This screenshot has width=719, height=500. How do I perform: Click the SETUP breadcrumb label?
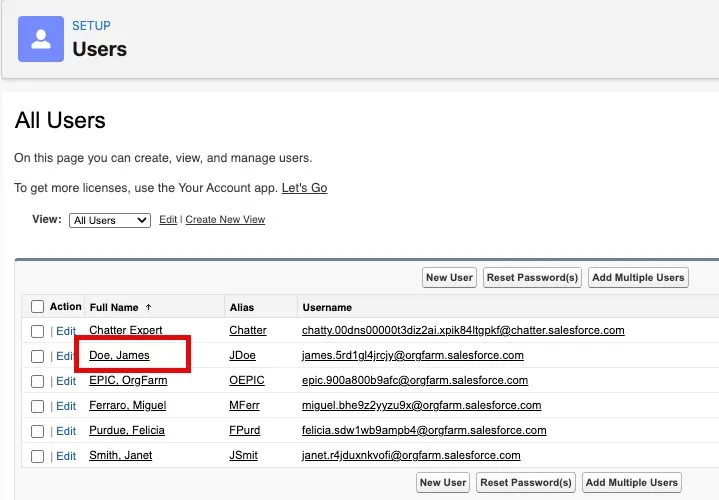pos(91,26)
